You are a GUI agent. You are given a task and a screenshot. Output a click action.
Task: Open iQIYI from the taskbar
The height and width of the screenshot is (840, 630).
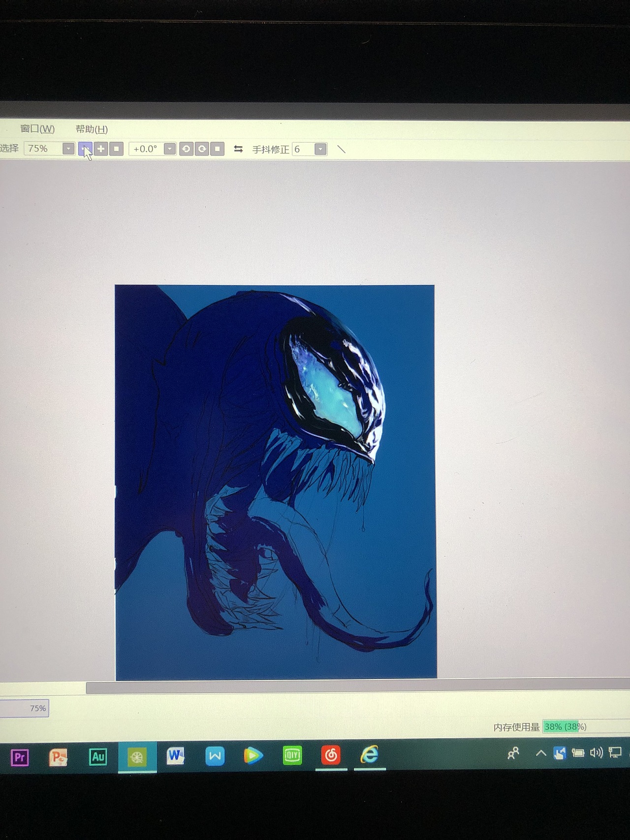click(292, 755)
